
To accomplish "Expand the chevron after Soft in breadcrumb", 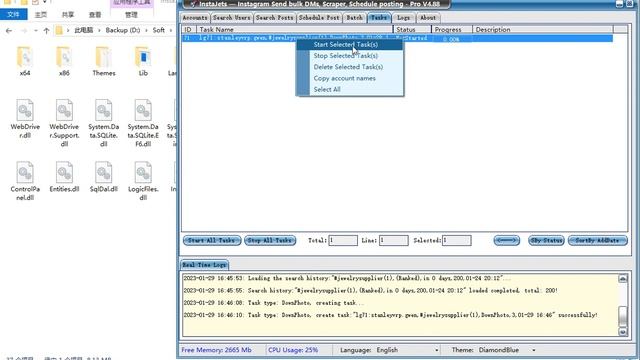I will tap(171, 30).
